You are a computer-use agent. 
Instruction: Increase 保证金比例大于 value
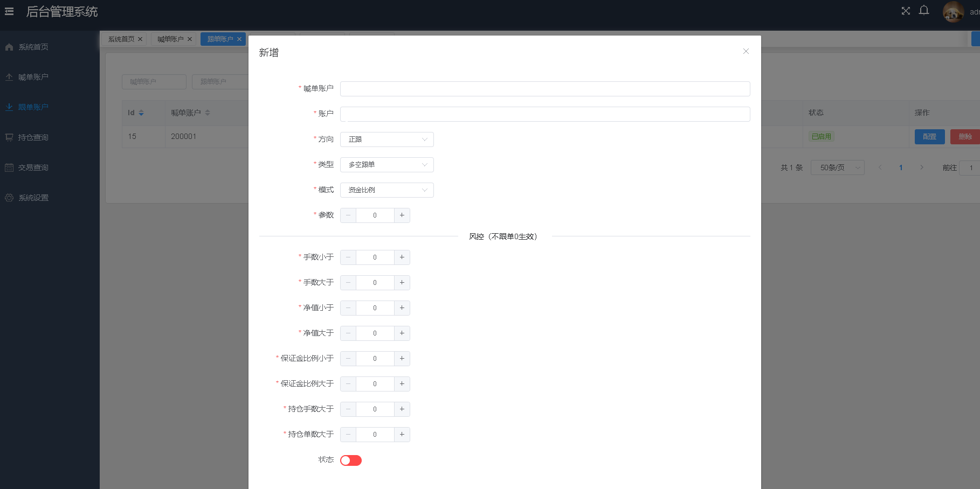(402, 384)
